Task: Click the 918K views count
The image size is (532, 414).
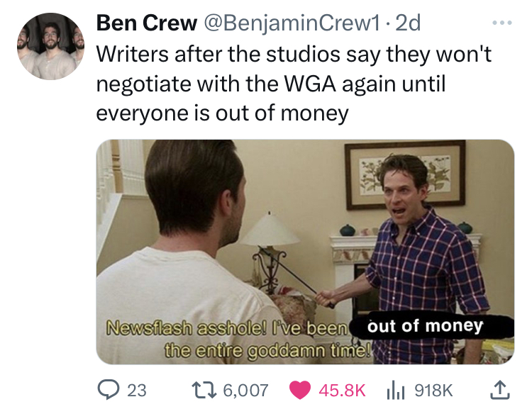Action: [433, 391]
